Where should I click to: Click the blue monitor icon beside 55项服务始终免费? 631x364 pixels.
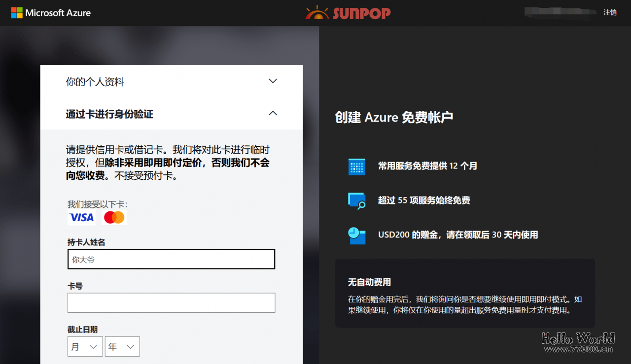tap(356, 200)
